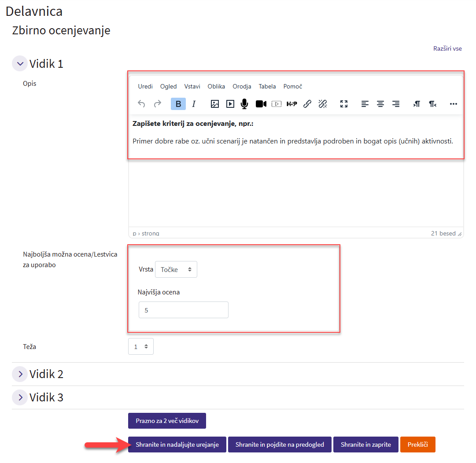Screen dimensions: 476x463
Task: Click Shranite in zaprite button
Action: (x=366, y=445)
